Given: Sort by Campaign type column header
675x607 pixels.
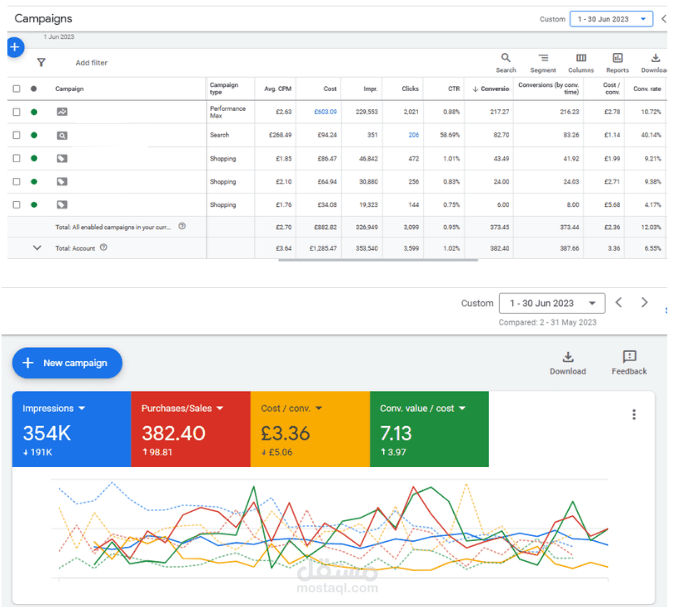Looking at the screenshot, I should point(224,88).
